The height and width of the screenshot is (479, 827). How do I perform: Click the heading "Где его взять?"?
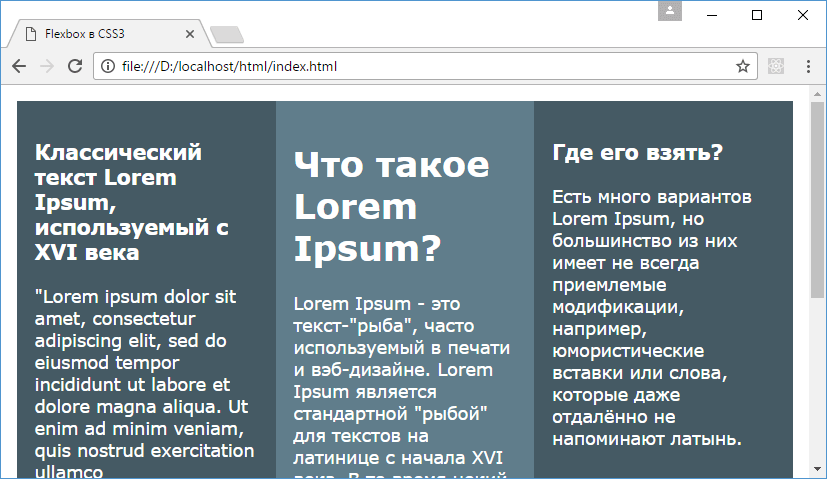(x=638, y=153)
